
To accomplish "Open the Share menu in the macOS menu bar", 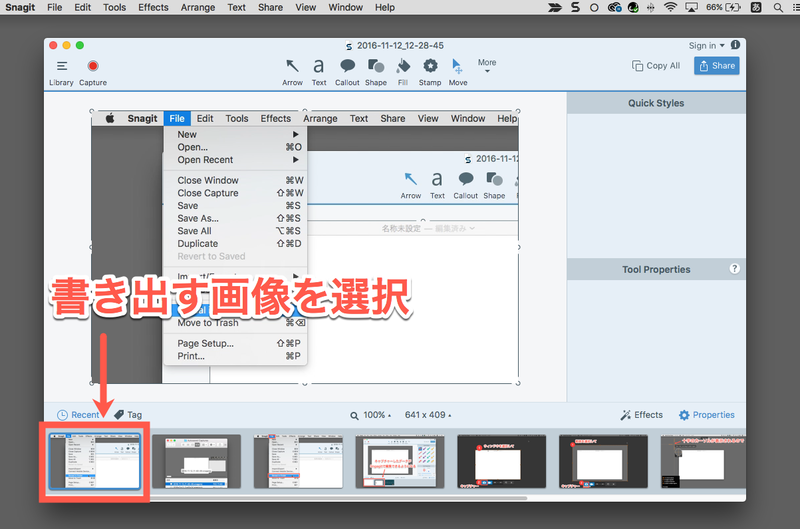I will pyautogui.click(x=270, y=7).
